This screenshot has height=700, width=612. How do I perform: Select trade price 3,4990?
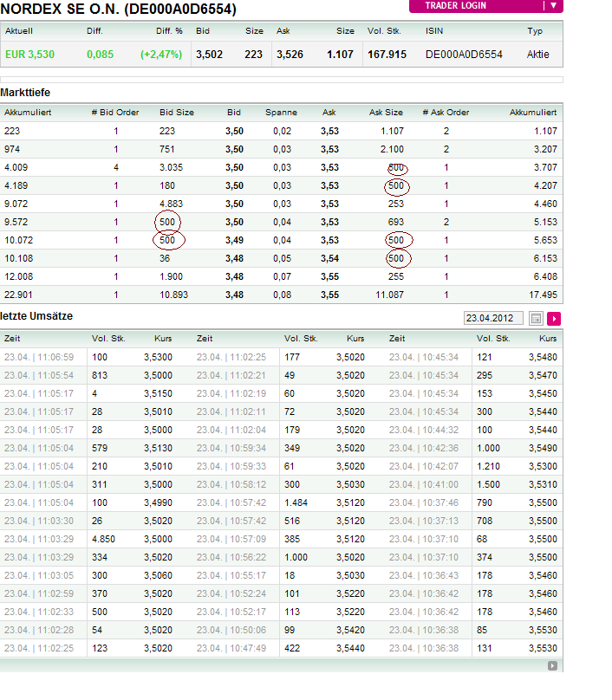pos(158,503)
